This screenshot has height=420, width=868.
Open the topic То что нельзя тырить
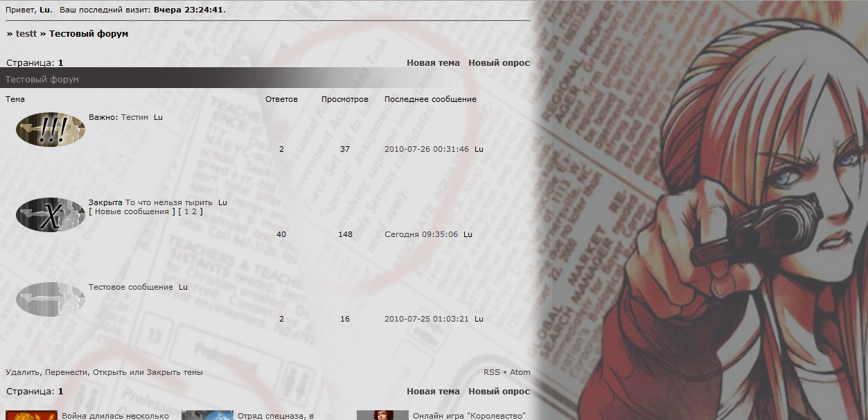[168, 202]
